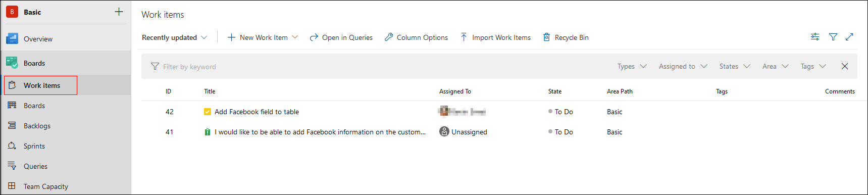Click the Backlogs icon

(12, 125)
